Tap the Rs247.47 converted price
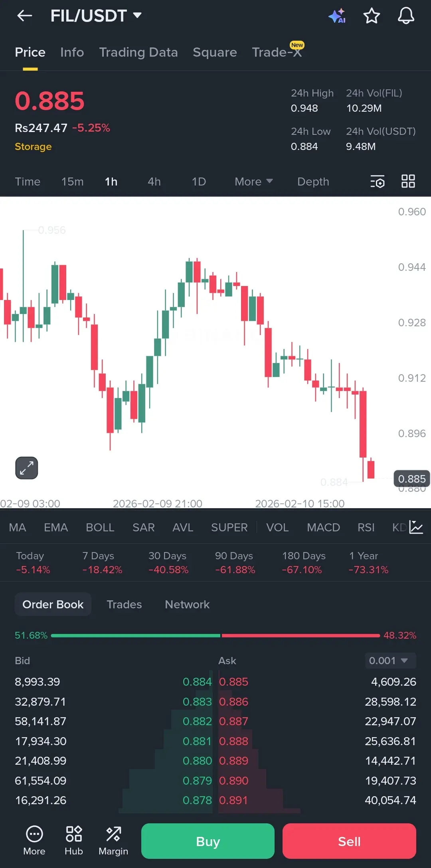 pos(41,128)
